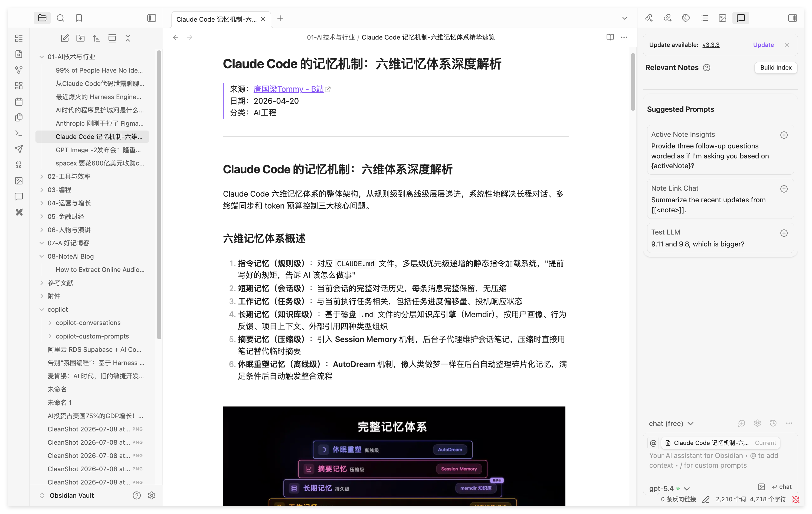Image resolution: width=812 pixels, height=514 pixels.
Task: Open Copilot chat from left ribbon
Action: pyautogui.click(x=19, y=196)
